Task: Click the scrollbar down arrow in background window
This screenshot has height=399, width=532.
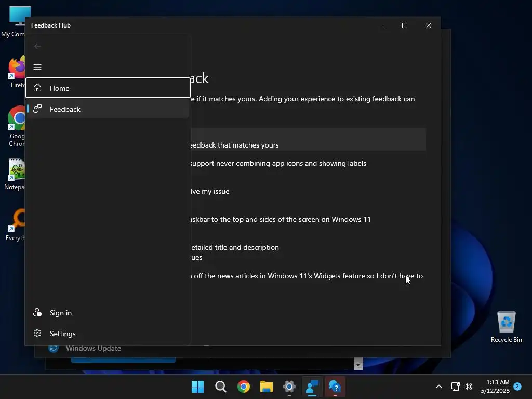Action: click(x=358, y=365)
